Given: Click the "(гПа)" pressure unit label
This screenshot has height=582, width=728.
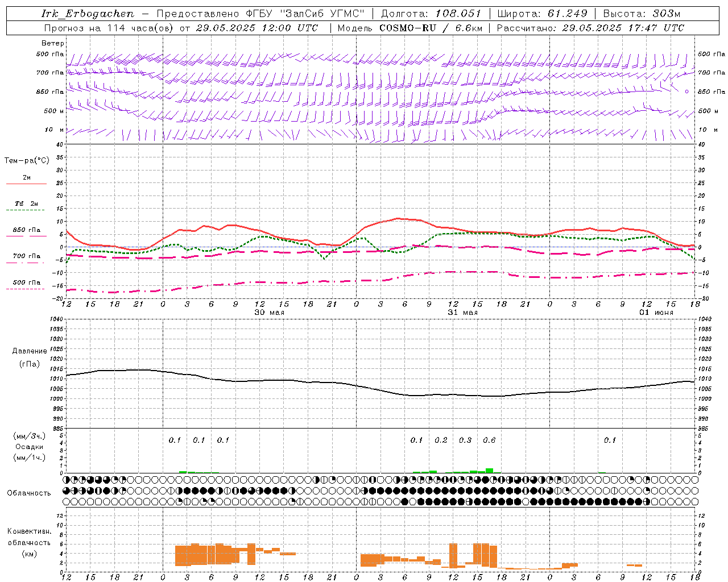Looking at the screenshot, I should coord(30,364).
